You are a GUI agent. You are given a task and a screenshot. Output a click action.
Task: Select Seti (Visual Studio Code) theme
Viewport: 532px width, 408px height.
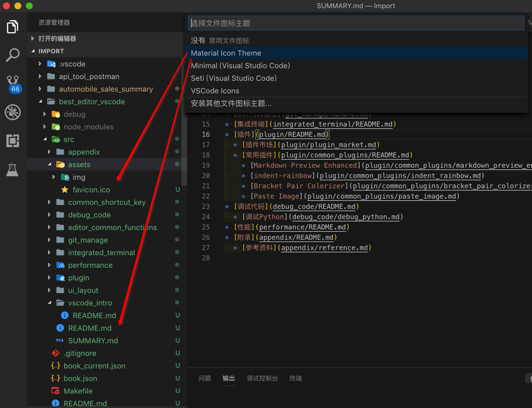(x=356, y=78)
